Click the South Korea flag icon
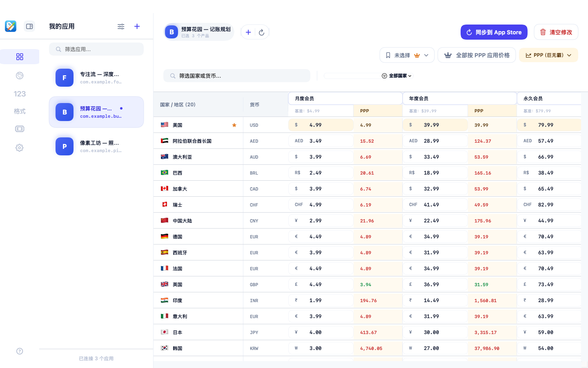 point(165,348)
